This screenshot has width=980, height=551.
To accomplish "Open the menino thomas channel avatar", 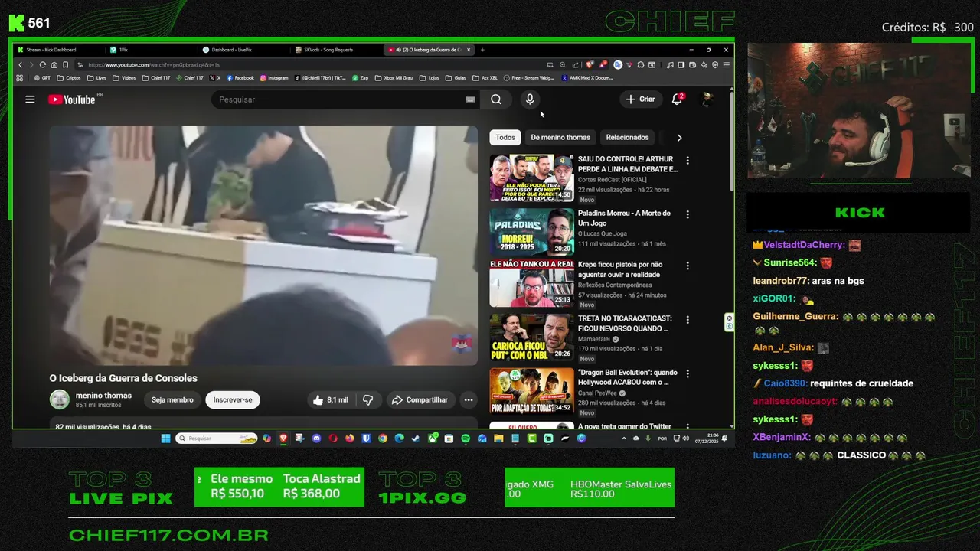I will (x=59, y=399).
